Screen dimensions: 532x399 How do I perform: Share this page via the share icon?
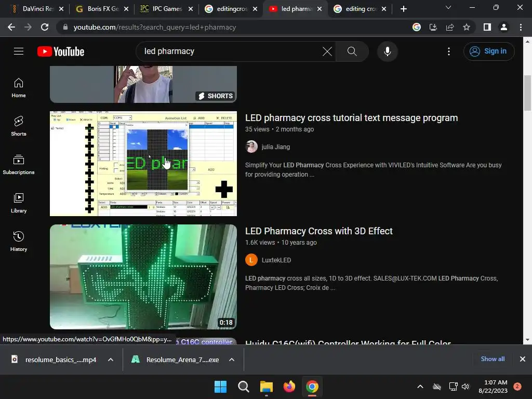[450, 27]
